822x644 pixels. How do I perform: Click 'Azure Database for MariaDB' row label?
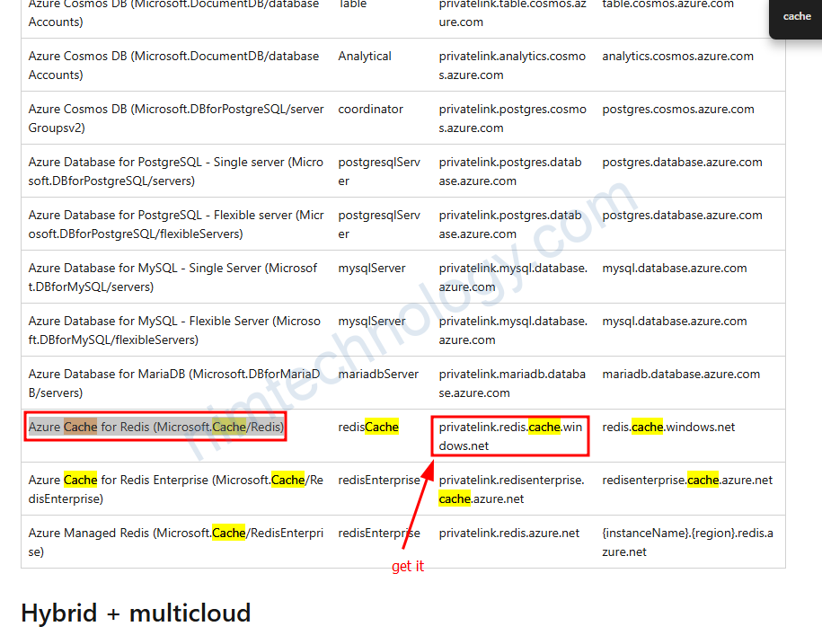[173, 383]
